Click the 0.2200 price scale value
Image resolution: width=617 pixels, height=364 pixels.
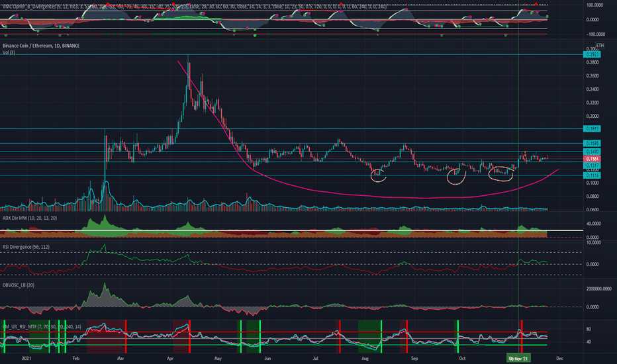[593, 103]
